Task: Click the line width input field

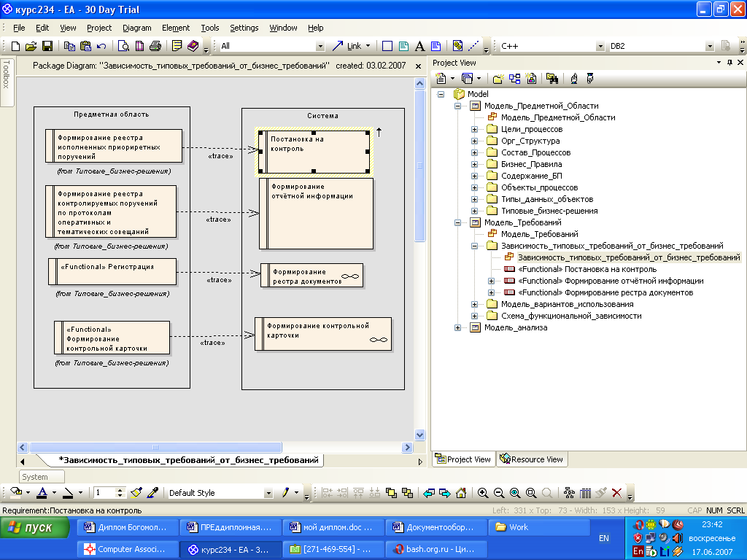Action: click(x=105, y=493)
